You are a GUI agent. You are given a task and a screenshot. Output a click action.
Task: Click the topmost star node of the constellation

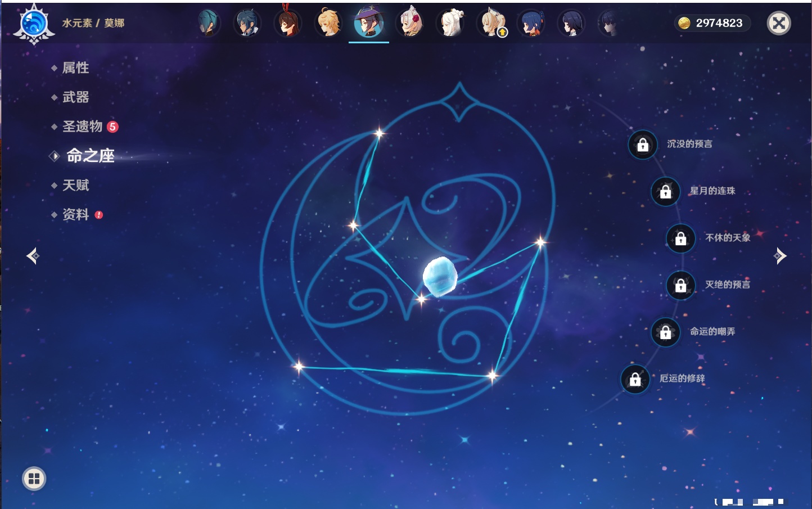coord(380,133)
